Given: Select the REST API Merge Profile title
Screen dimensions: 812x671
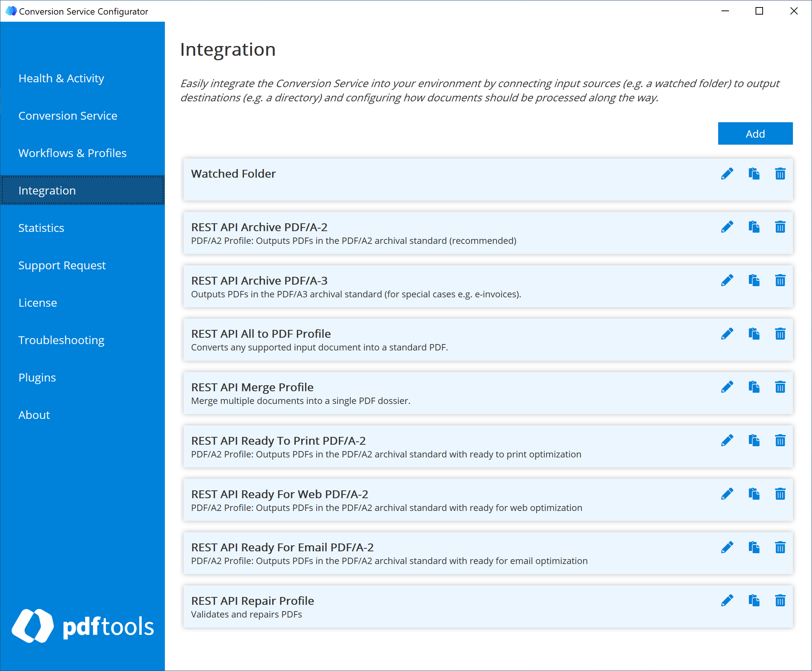Looking at the screenshot, I should coord(252,387).
